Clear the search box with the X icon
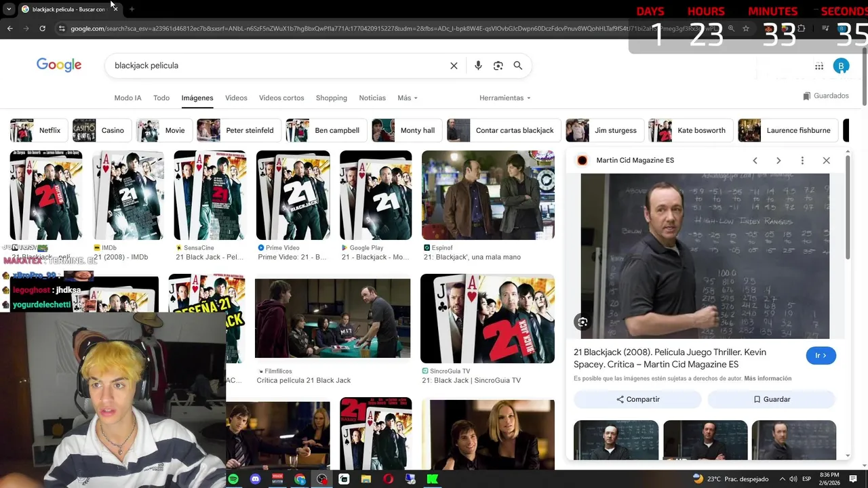Image resolution: width=868 pixels, height=488 pixels. tap(454, 66)
